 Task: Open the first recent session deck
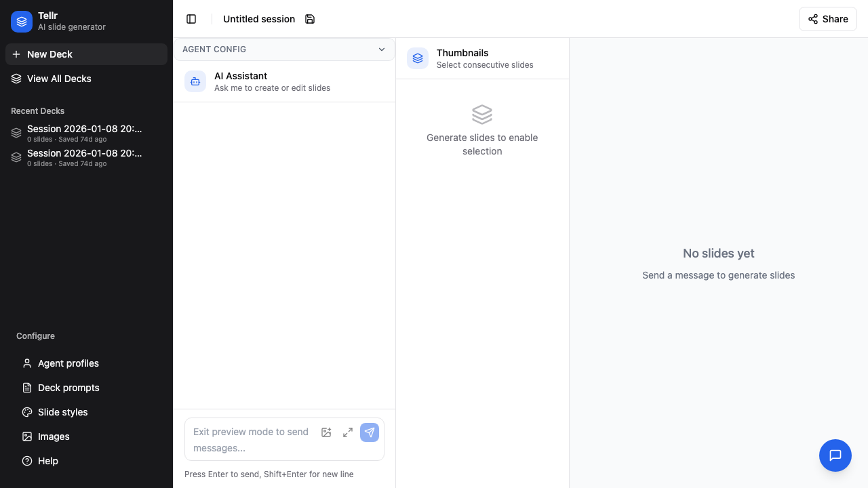click(x=85, y=133)
